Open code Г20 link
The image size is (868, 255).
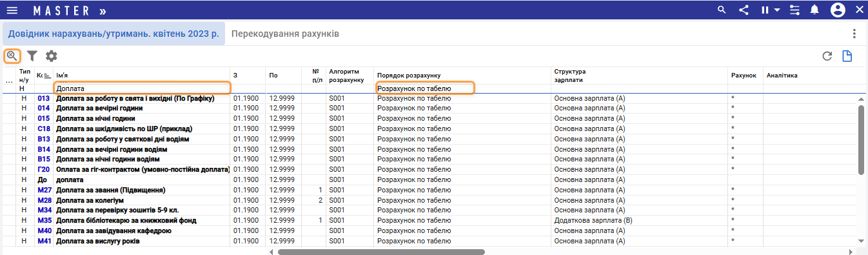(44, 169)
